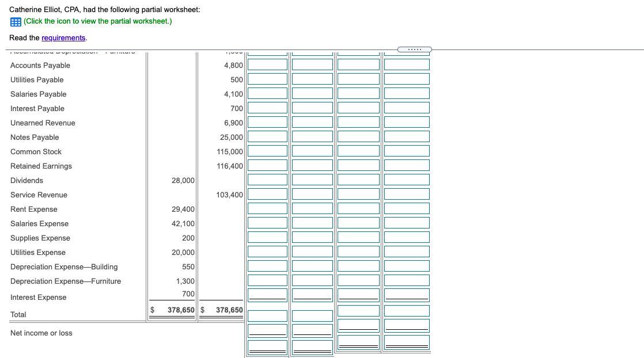
Task: Open the more options ellipsis button
Action: click(x=416, y=49)
